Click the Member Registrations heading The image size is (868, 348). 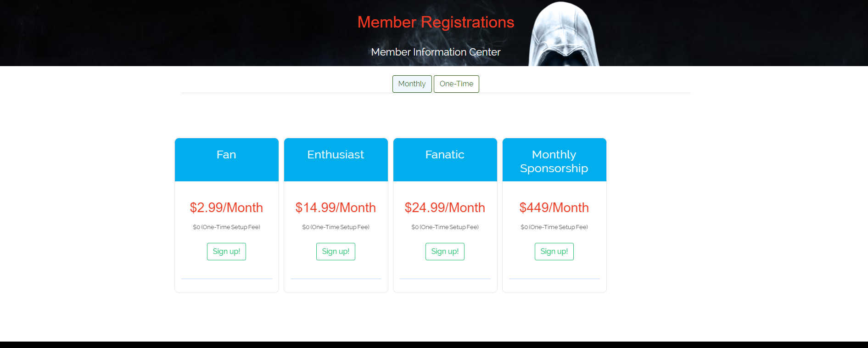coord(436,22)
